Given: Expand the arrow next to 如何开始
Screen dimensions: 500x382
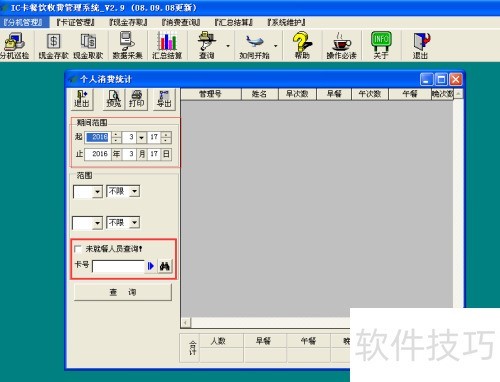Looking at the screenshot, I should tap(276, 46).
